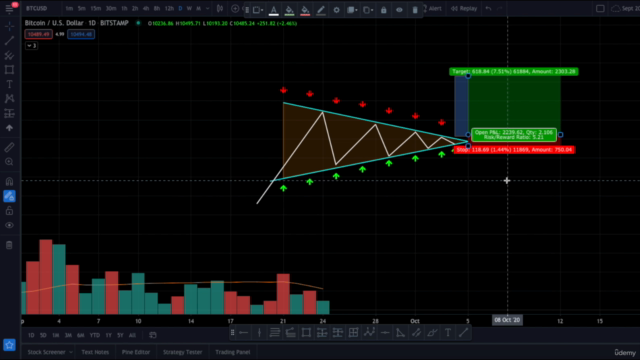Open text color swatch A in floating toolbar
The height and width of the screenshot is (360, 640).
274,10
